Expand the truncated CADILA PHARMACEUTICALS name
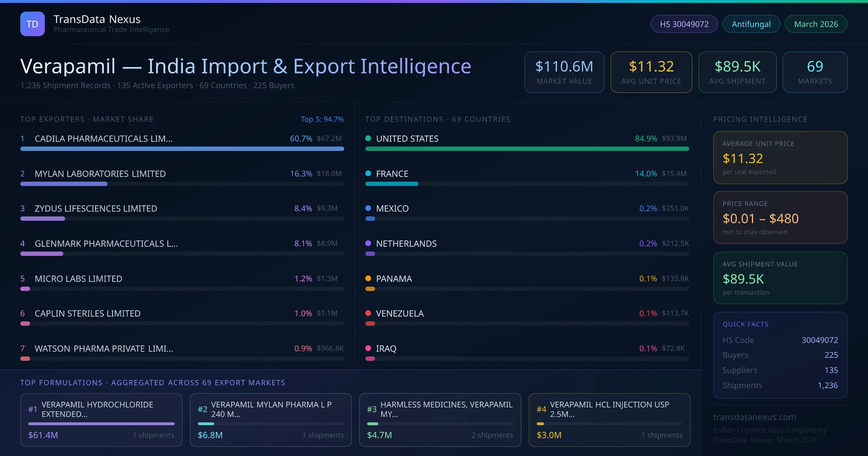Screen dimensions: 868x456 coord(103,138)
